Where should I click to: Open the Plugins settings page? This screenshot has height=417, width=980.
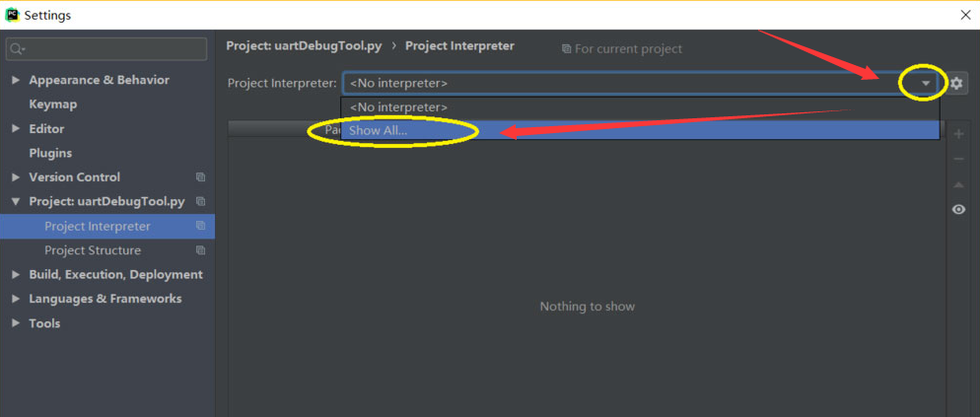[50, 153]
